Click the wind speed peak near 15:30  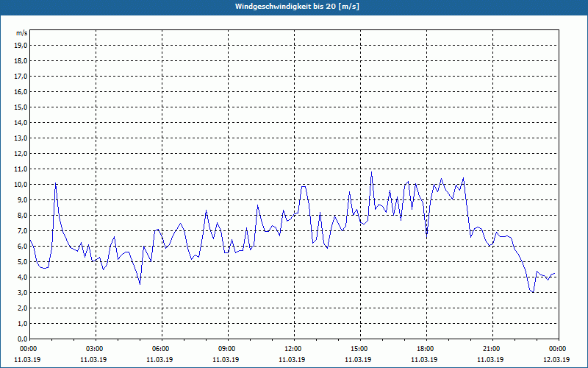coord(371,172)
